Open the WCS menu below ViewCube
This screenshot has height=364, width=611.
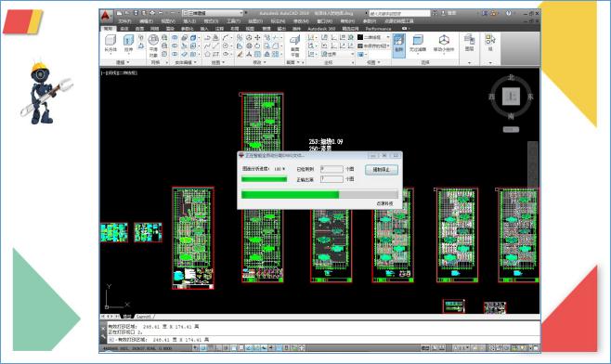[x=511, y=129]
